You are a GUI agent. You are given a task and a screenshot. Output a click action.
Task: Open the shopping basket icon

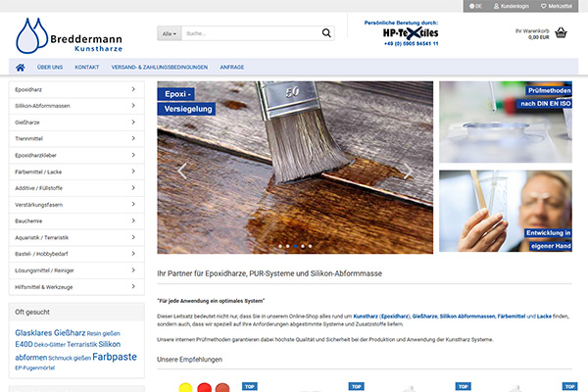[x=561, y=32]
